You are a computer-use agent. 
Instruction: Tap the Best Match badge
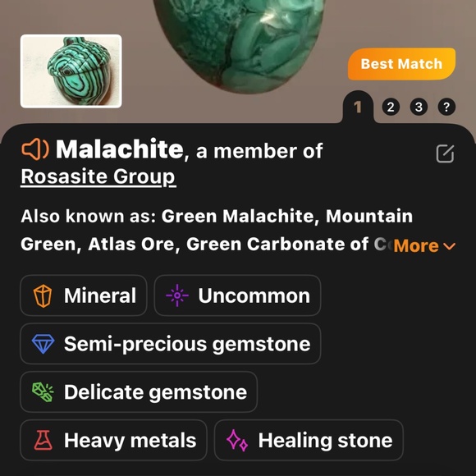401,64
